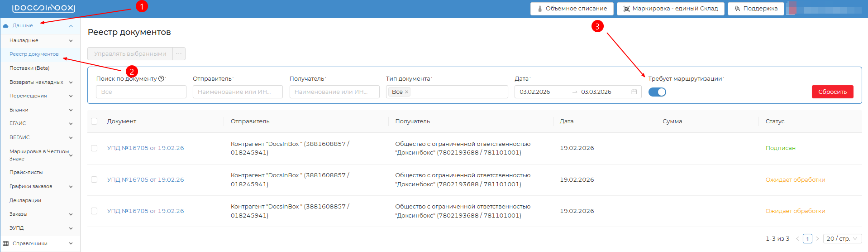Click the Отправитель filter input field
Viewport: 868px width, 252px height.
[238, 92]
